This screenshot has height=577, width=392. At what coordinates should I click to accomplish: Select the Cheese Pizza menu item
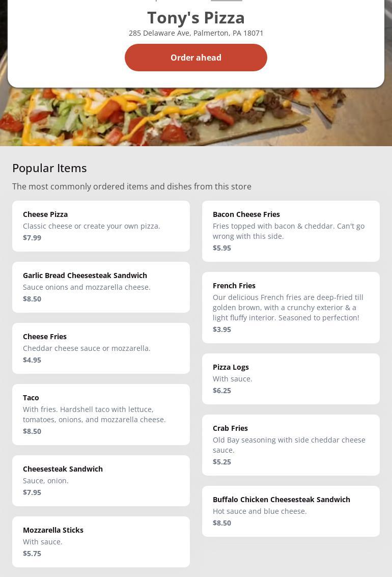pyautogui.click(x=101, y=226)
